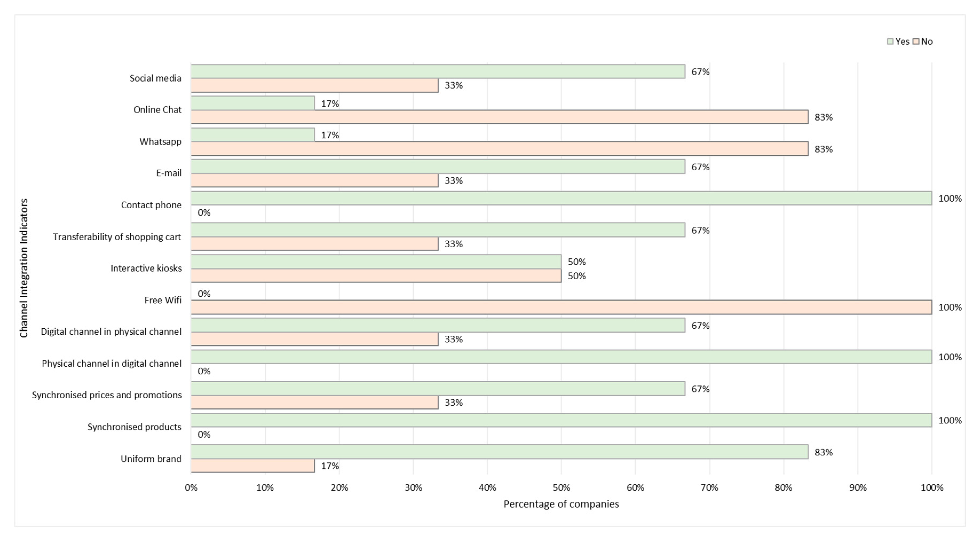Select the Synchronised products green bar

561,420
